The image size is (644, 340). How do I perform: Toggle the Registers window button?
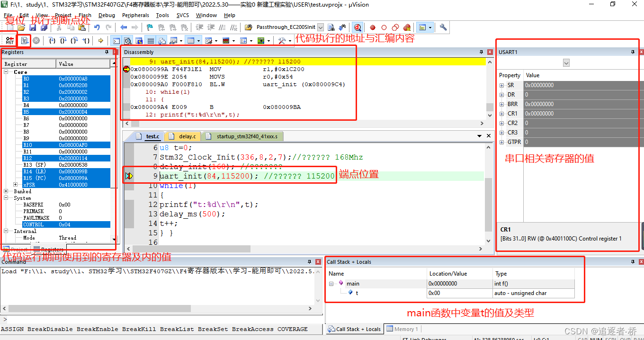click(x=151, y=41)
